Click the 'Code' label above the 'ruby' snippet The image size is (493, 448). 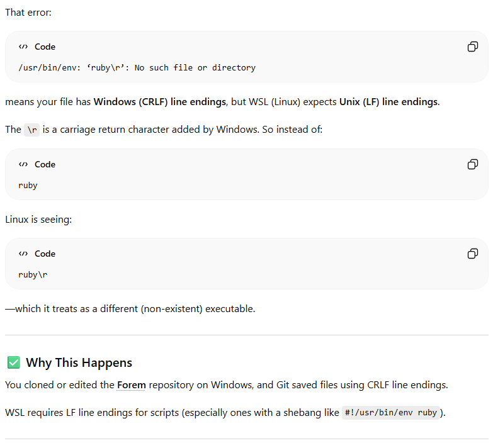click(x=45, y=164)
